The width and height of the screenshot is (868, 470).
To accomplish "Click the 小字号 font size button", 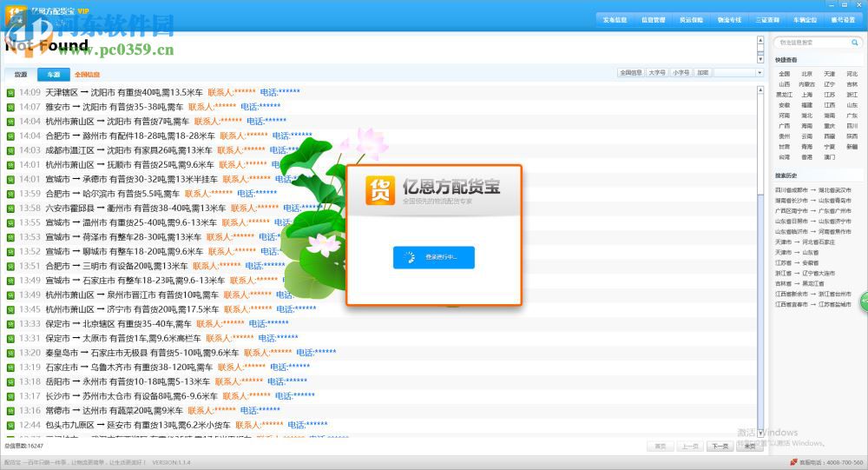I will (x=681, y=73).
